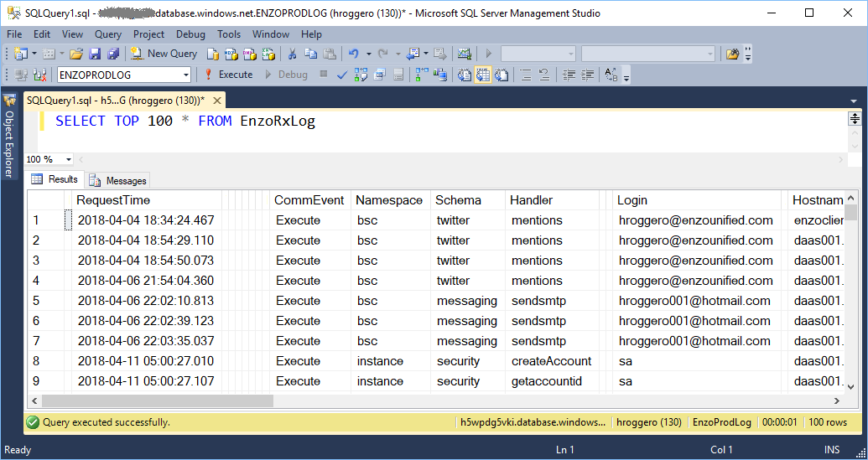Click the Cut scissors icon
The height and width of the screenshot is (460, 868).
click(x=293, y=54)
